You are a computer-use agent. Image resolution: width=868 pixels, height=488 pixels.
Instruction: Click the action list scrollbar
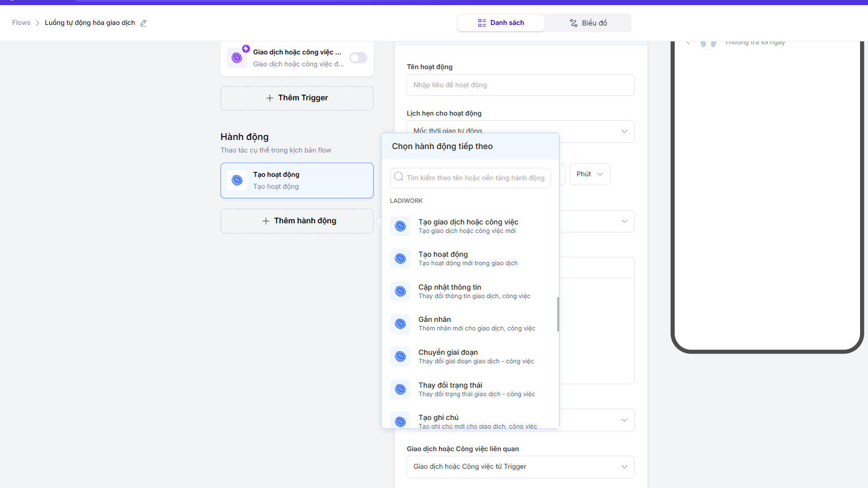pos(558,314)
